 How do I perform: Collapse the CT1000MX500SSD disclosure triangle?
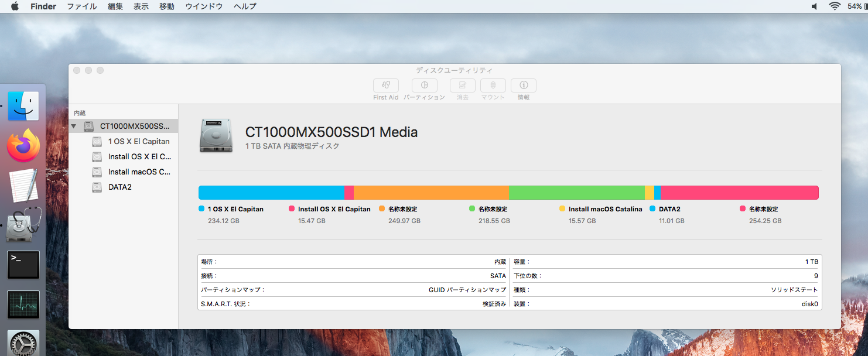pyautogui.click(x=73, y=126)
